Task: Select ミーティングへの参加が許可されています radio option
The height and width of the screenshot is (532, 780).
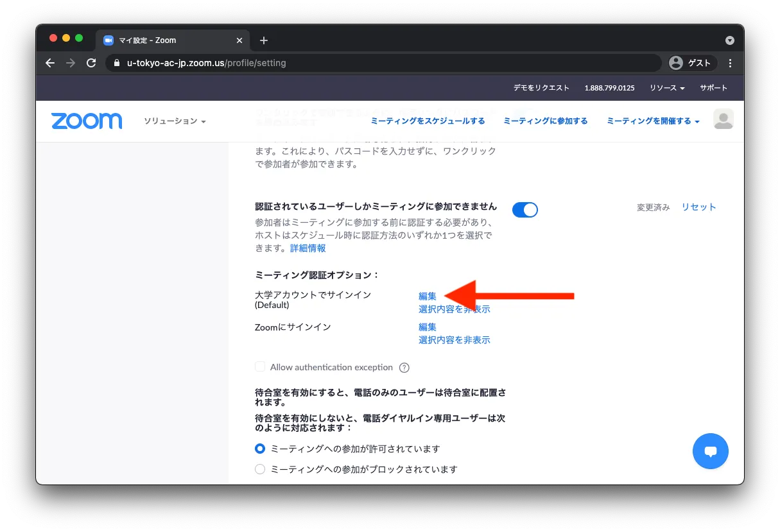Action: [x=260, y=449]
